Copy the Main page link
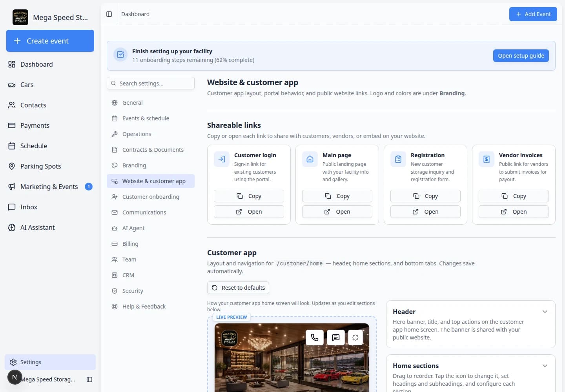The image size is (565, 392). point(337,196)
